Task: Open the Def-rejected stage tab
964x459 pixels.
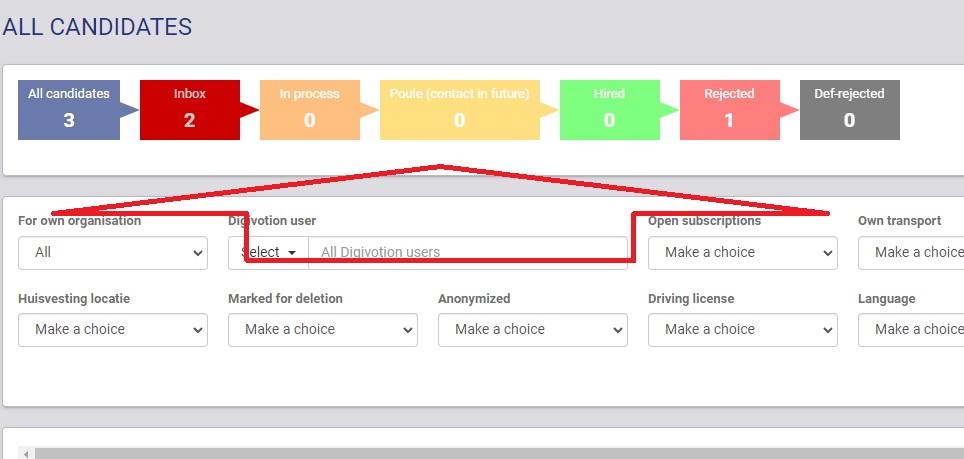Action: pos(849,109)
